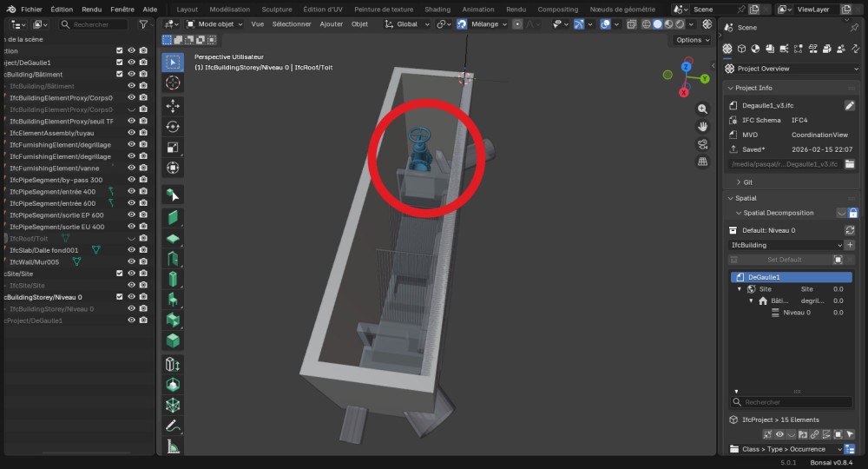Activate the Move tool
Screen dimensions: 868x469
click(x=173, y=105)
